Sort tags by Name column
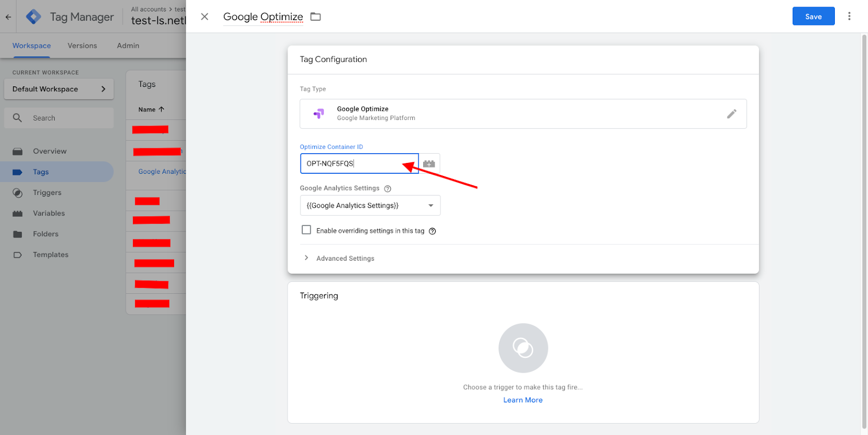This screenshot has width=868, height=435. coord(151,110)
